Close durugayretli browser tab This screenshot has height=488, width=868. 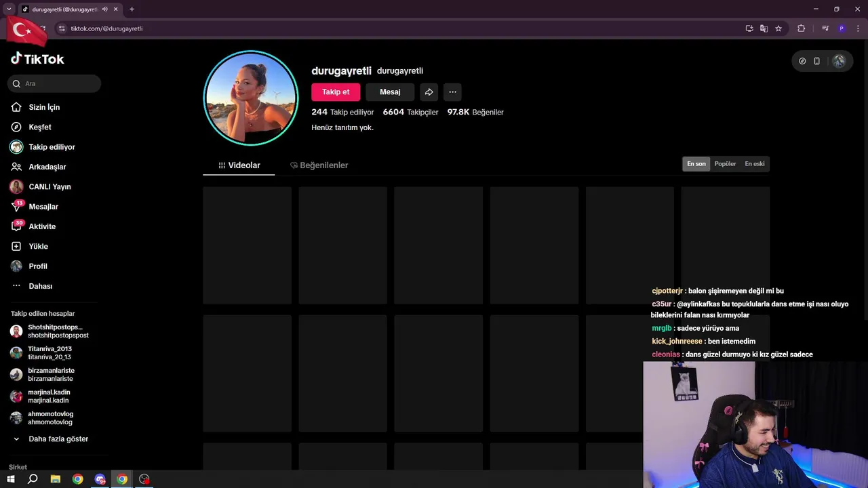(x=116, y=9)
